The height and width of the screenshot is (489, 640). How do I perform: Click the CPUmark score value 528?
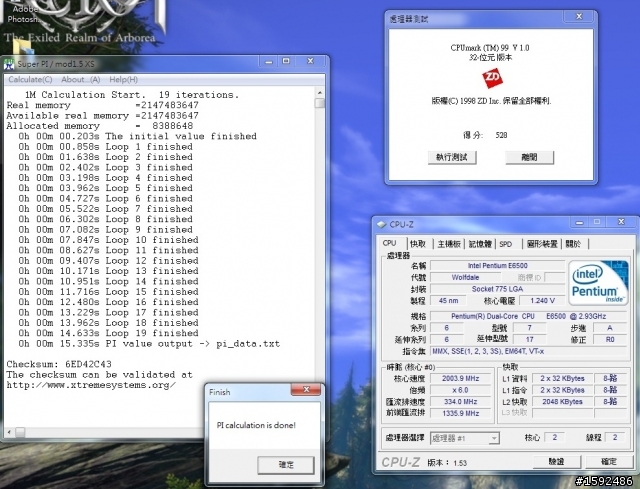point(501,135)
